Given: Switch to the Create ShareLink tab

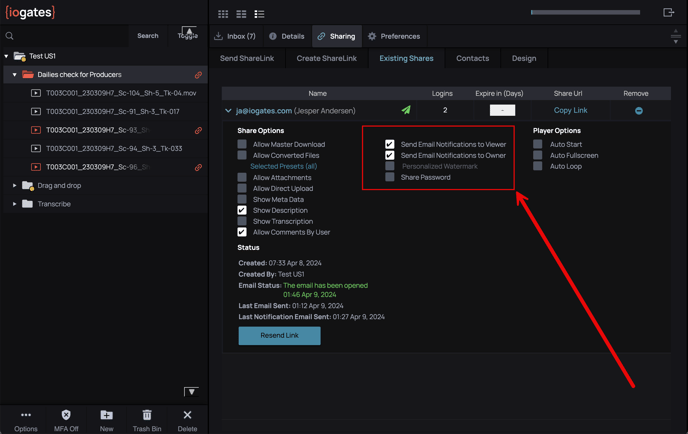Looking at the screenshot, I should coord(326,58).
